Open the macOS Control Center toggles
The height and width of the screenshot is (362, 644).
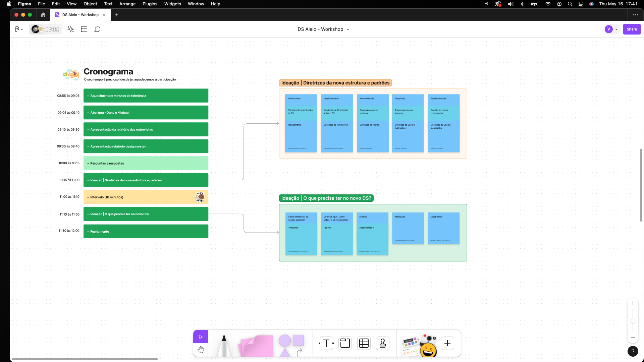pos(581,4)
